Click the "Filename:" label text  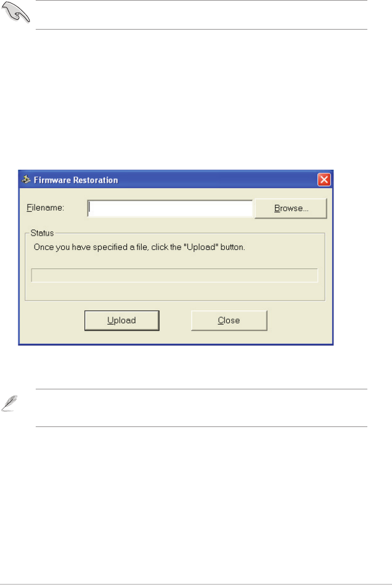point(45,208)
